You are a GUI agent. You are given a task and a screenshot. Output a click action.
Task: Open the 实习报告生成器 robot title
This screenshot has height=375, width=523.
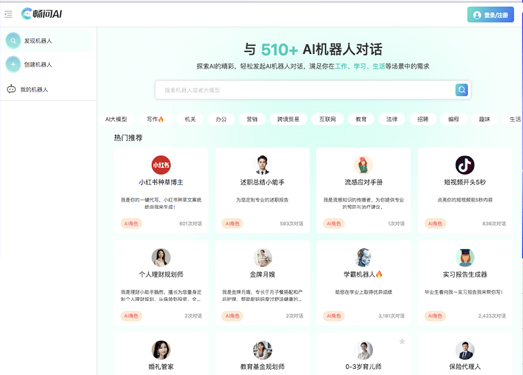465,274
